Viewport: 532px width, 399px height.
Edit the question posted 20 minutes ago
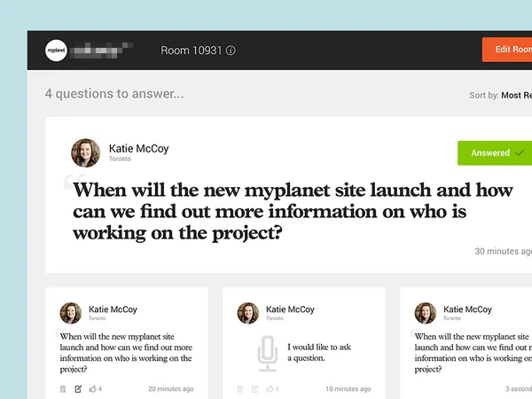click(x=78, y=389)
